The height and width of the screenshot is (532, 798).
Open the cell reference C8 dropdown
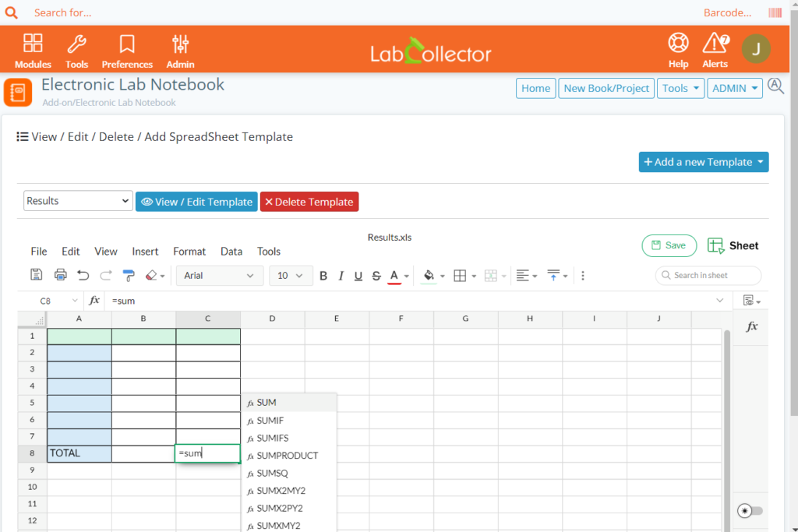(75, 301)
